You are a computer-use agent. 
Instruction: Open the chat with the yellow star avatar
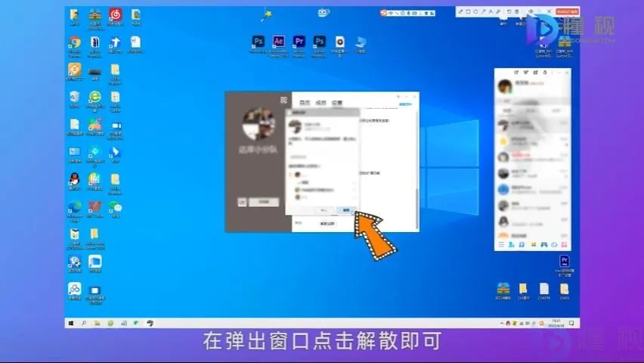503,141
